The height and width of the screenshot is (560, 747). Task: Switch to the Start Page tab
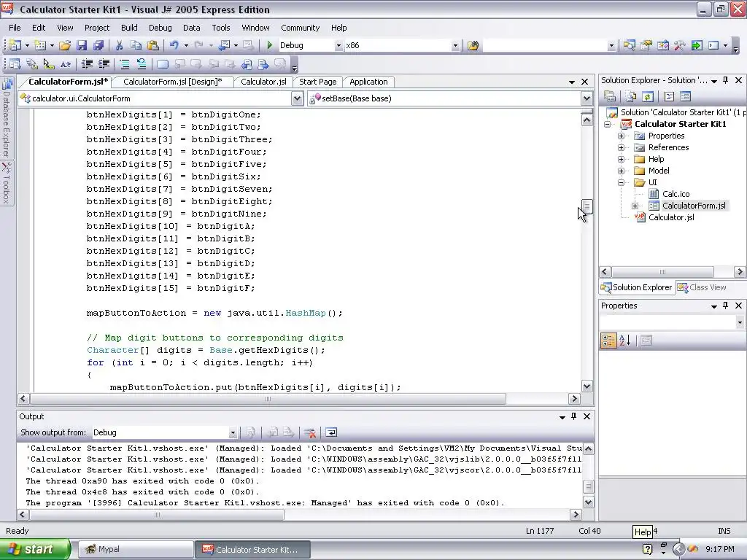pyautogui.click(x=318, y=82)
